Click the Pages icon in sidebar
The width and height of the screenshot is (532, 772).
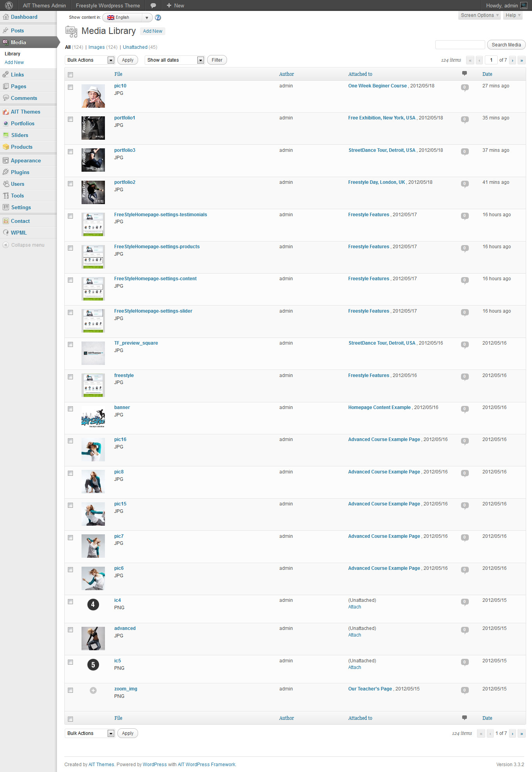click(6, 86)
